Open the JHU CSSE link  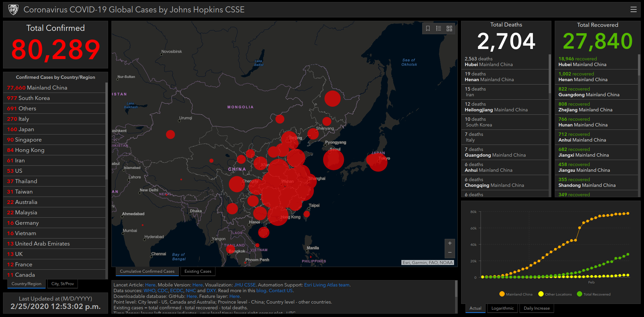click(245, 285)
